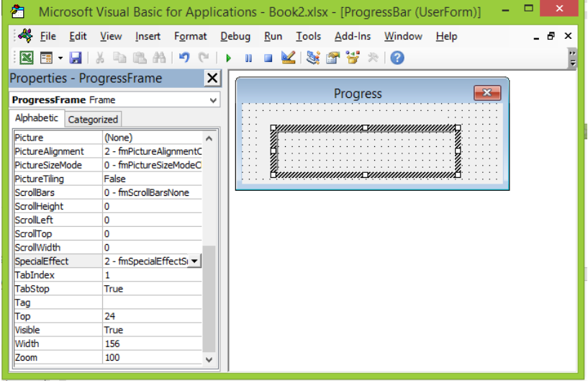This screenshot has height=381, width=588.
Task: Click the properties list scroll up arrow
Action: click(x=209, y=138)
